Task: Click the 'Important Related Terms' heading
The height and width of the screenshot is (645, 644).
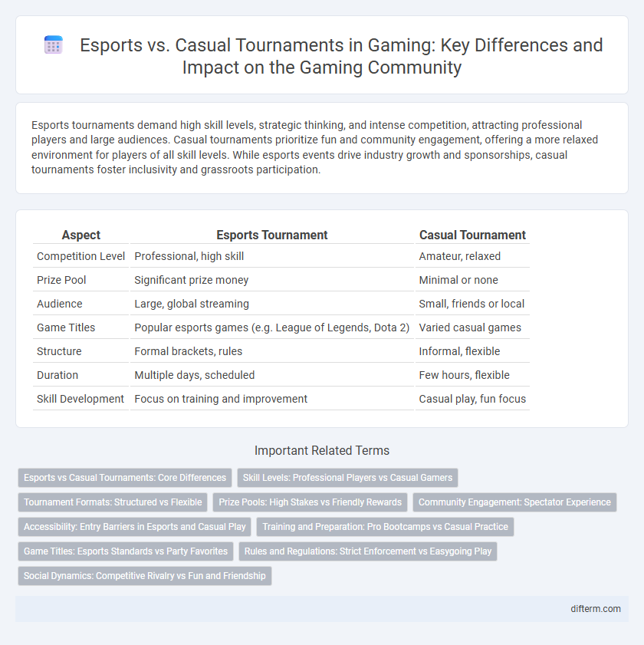Action: (322, 450)
